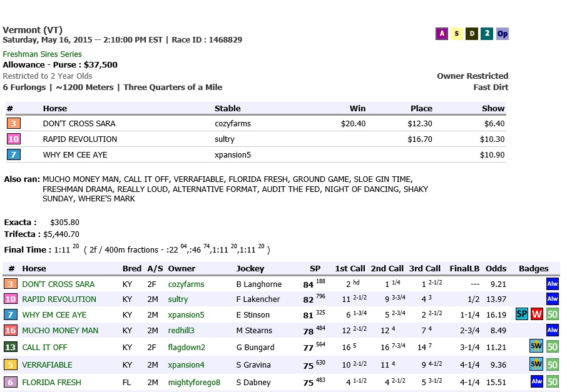This screenshot has height=392, width=567.
Task: Click the 'SP' badge for WHY EM CEE AYE
Action: [521, 314]
